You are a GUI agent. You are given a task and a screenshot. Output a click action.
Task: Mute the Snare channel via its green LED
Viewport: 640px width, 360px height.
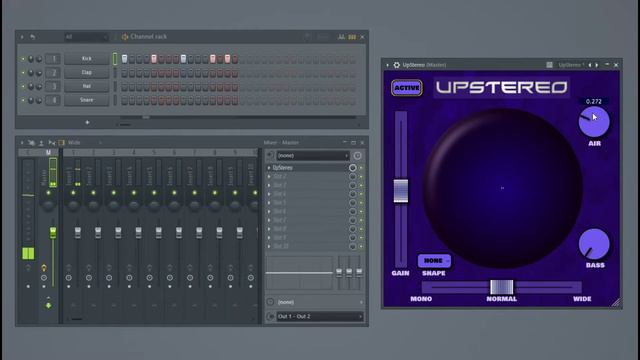[x=23, y=100]
